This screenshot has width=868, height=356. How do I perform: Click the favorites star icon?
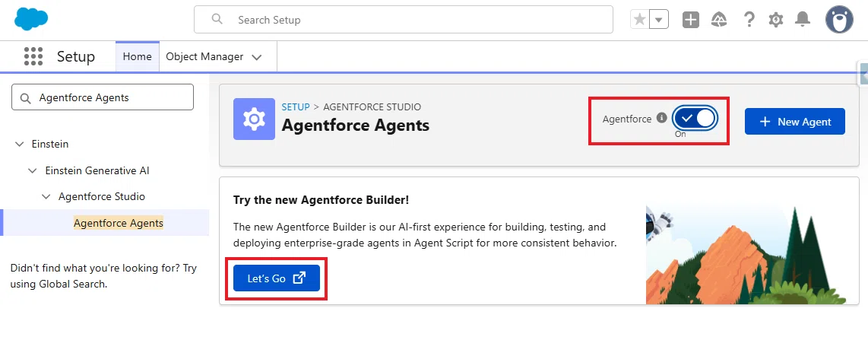639,20
